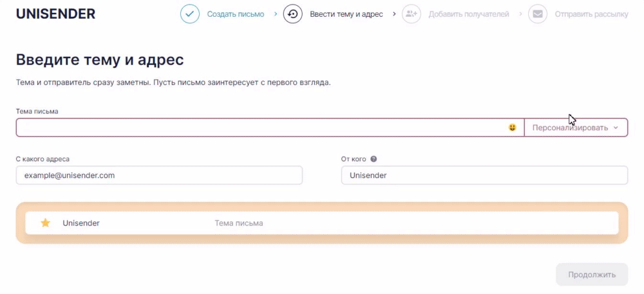
Task: Click the envelope icon for sending
Action: click(538, 14)
